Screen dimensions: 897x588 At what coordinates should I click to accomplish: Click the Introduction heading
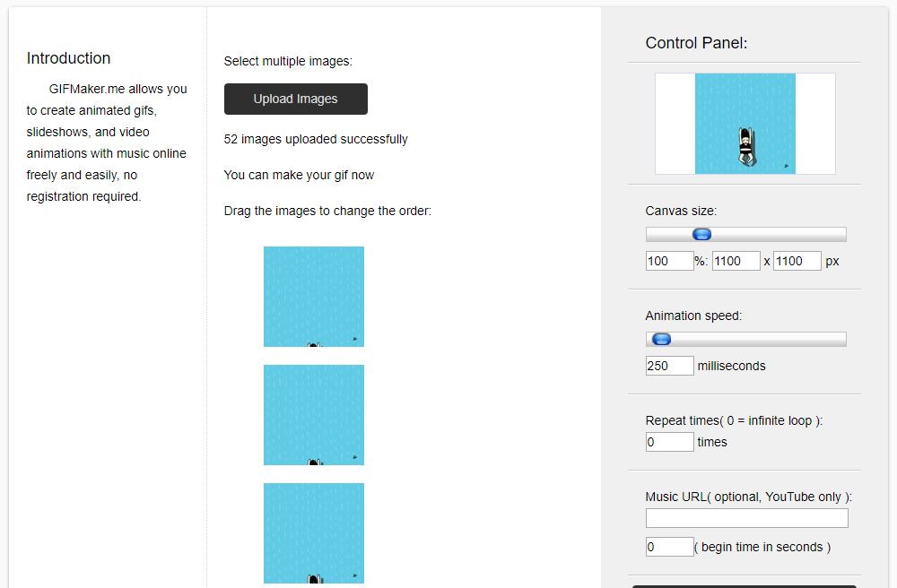pyautogui.click(x=68, y=58)
